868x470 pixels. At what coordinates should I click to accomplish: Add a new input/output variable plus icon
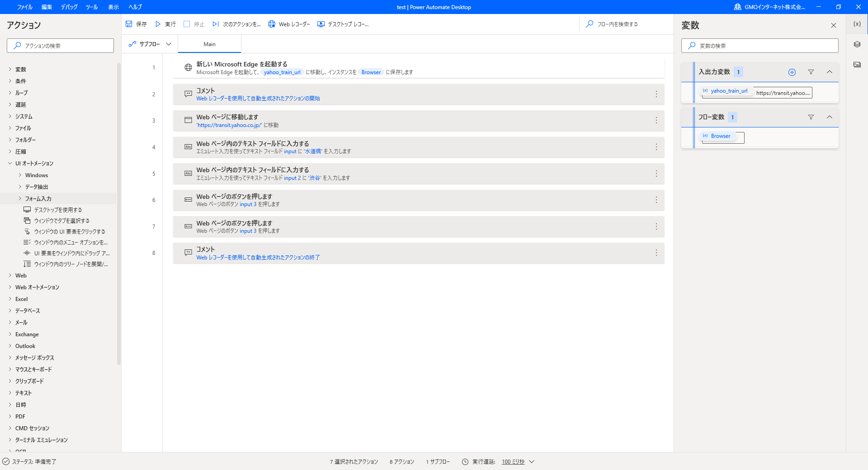pyautogui.click(x=792, y=72)
